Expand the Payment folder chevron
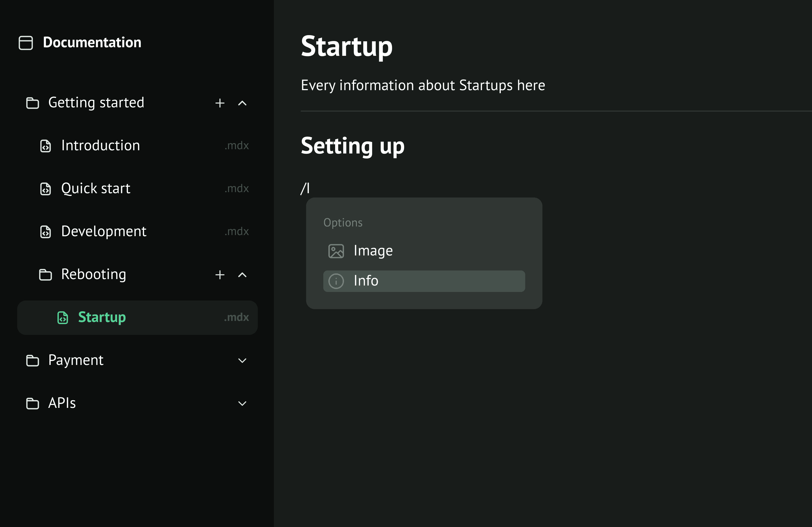 pyautogui.click(x=242, y=361)
